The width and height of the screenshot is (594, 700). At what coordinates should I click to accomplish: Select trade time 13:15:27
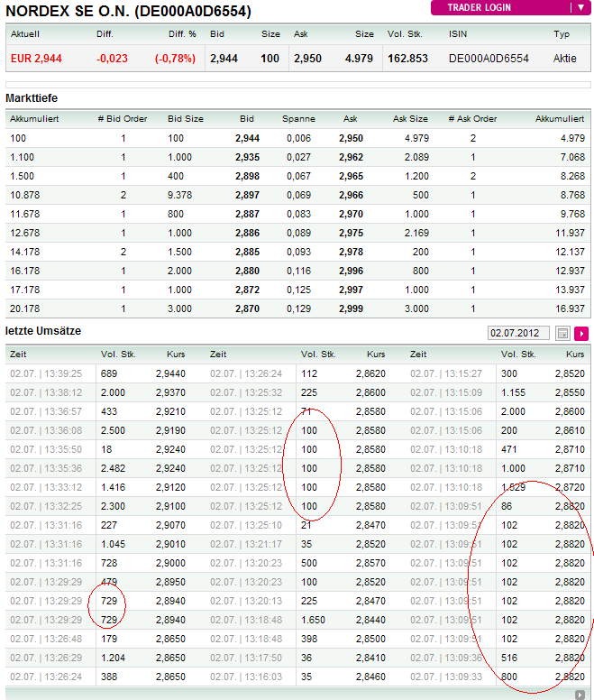coord(463,373)
